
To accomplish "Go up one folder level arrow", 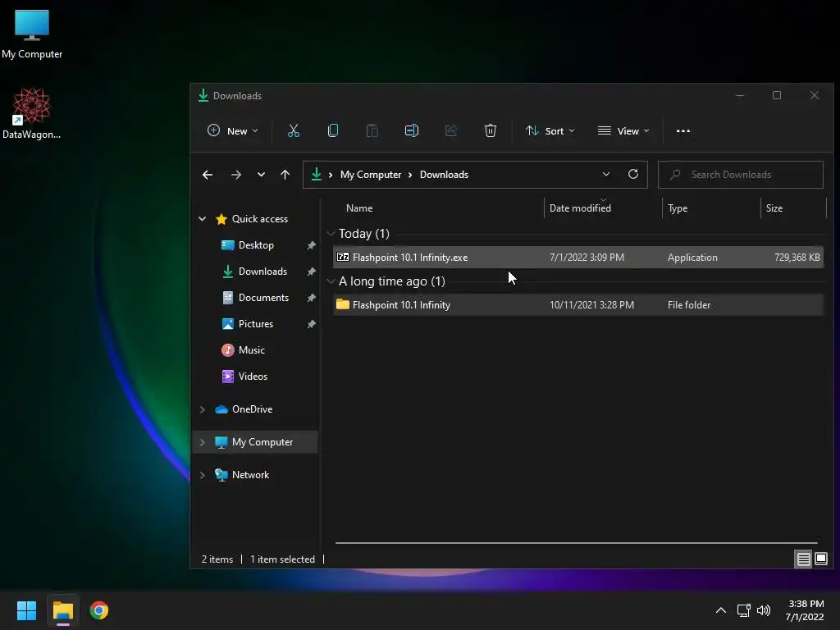I will pos(285,175).
